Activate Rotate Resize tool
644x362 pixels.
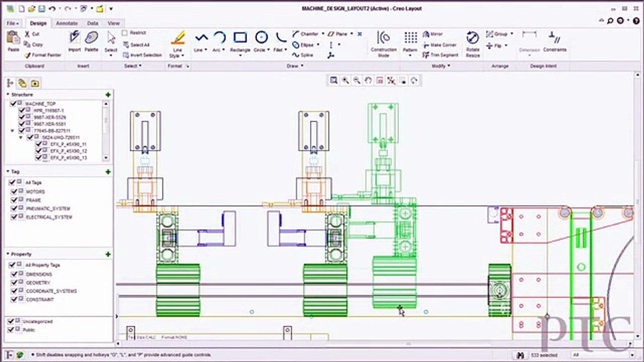coord(472,44)
